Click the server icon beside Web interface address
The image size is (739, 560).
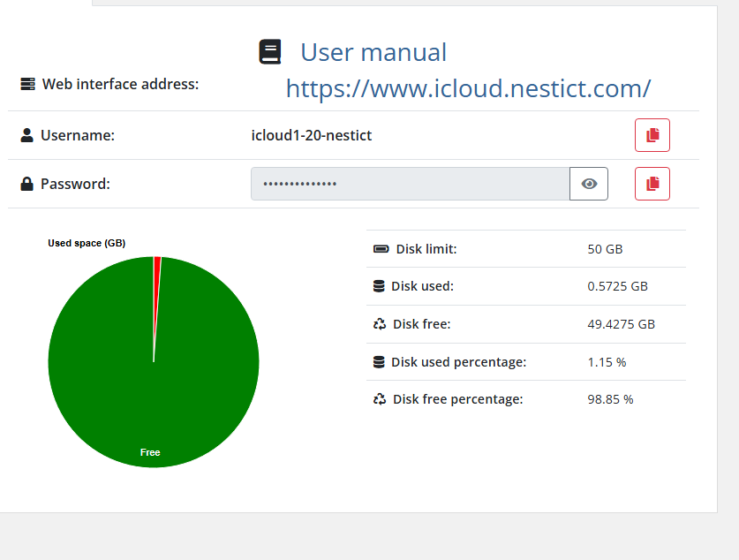click(27, 85)
